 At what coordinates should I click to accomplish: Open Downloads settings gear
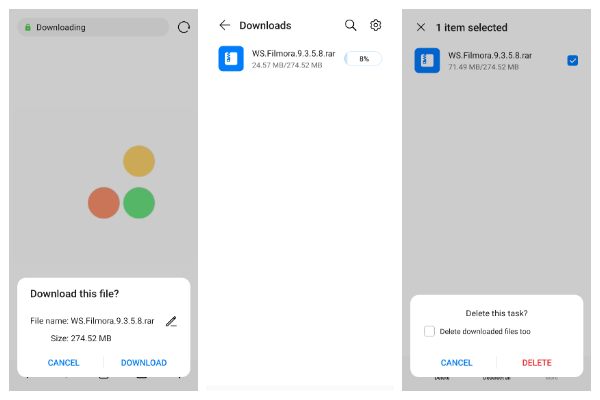coord(375,25)
